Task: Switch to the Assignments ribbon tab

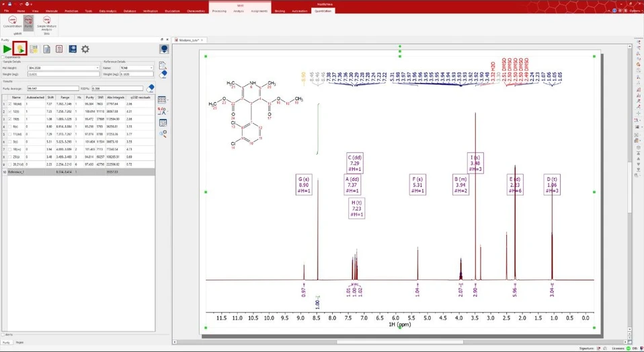Action: tap(259, 11)
